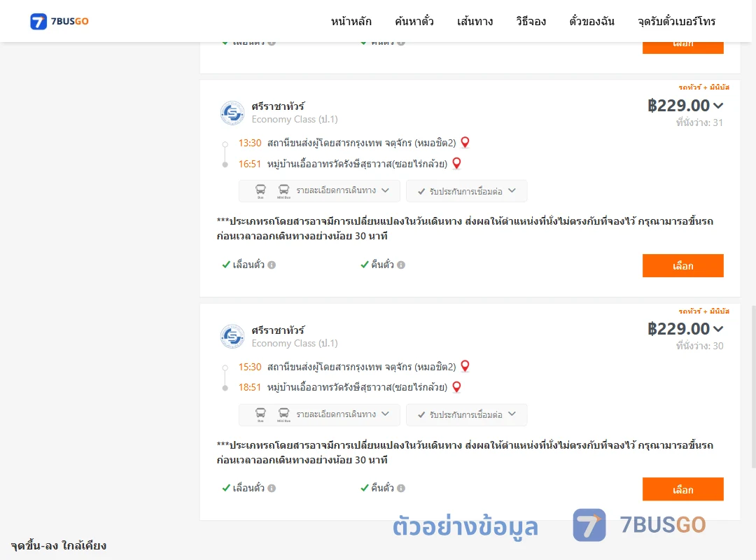Click the 15:30 departure time
The image size is (756, 560).
click(250, 367)
